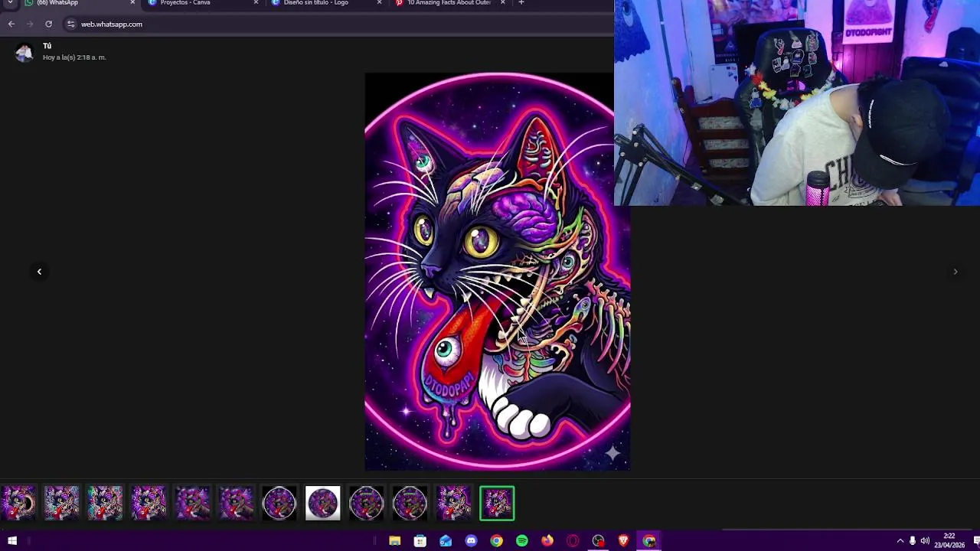Open Firefox from the taskbar
This screenshot has height=551, width=980.
tap(547, 541)
